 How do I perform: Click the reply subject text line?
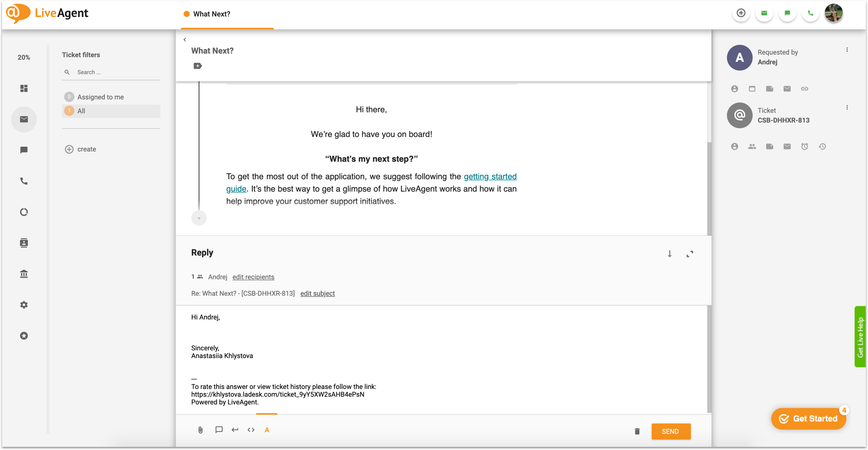tap(242, 293)
